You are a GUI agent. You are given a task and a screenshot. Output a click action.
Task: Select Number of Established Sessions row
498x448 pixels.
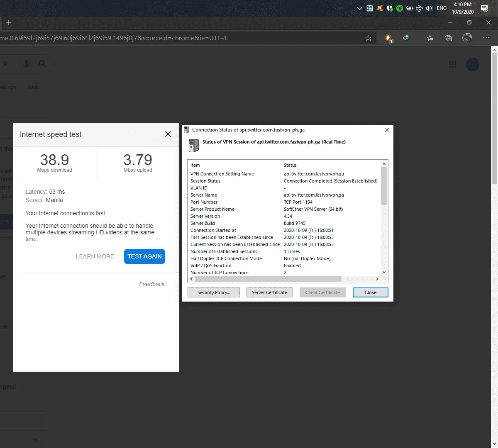(284, 251)
